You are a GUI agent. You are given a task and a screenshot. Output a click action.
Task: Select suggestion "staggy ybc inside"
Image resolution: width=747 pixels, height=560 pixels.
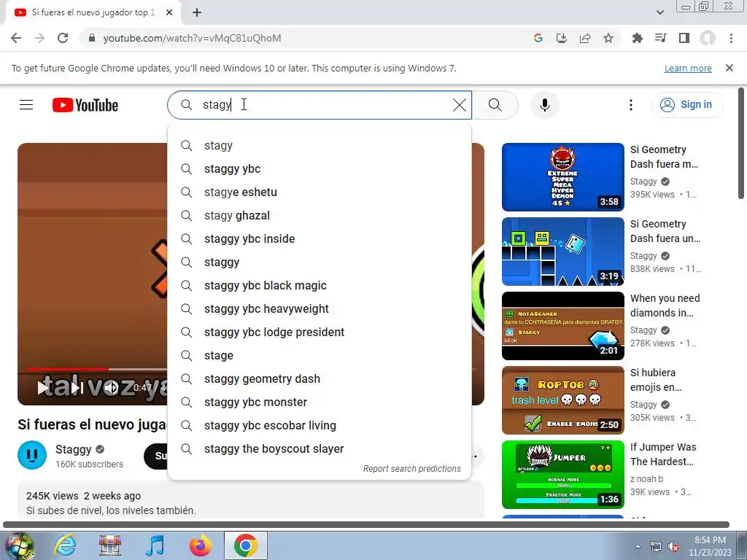tap(320, 239)
